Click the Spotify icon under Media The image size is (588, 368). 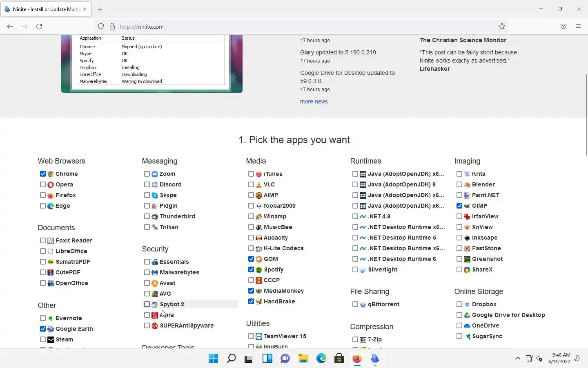click(259, 269)
